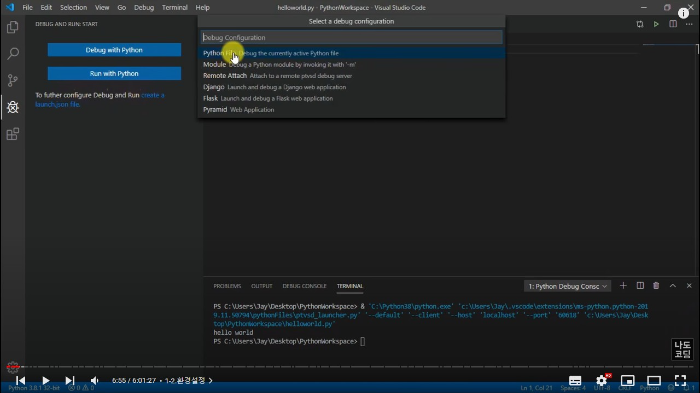Open the Search view in activity bar
This screenshot has width=700, height=393.
[x=12, y=54]
